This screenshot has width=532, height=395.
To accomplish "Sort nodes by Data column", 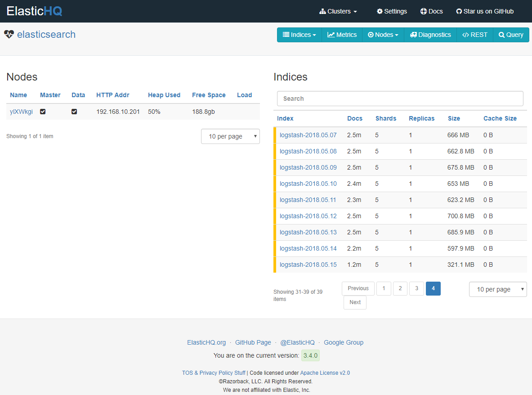I will (x=78, y=95).
